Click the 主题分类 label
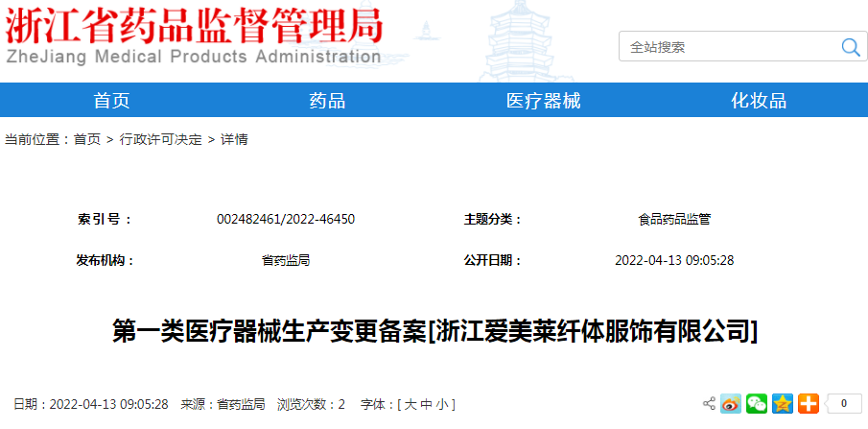This screenshot has height=429, width=868. pos(493,220)
